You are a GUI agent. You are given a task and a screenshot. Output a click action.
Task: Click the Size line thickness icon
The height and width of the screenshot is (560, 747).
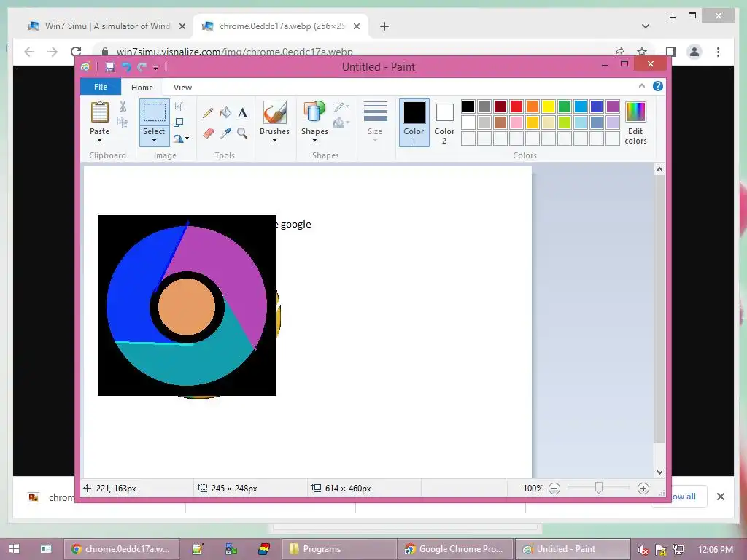(376, 112)
